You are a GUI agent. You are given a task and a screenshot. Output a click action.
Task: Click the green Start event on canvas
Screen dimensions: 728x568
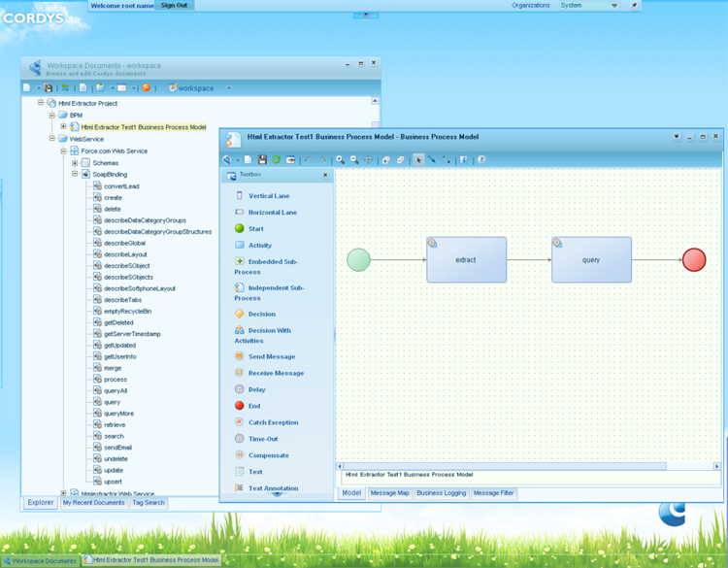(359, 259)
